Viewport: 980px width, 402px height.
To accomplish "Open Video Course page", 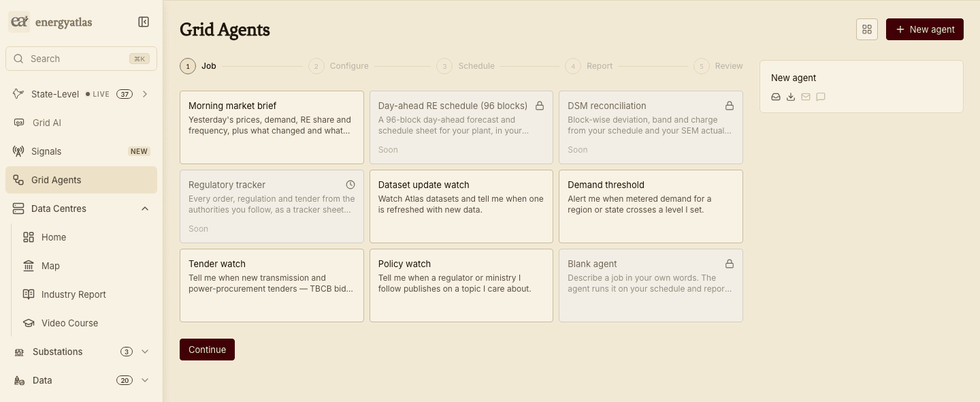I will click(86, 323).
